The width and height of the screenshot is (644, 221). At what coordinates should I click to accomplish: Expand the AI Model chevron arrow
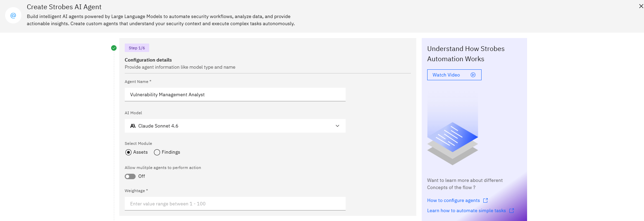point(337,126)
